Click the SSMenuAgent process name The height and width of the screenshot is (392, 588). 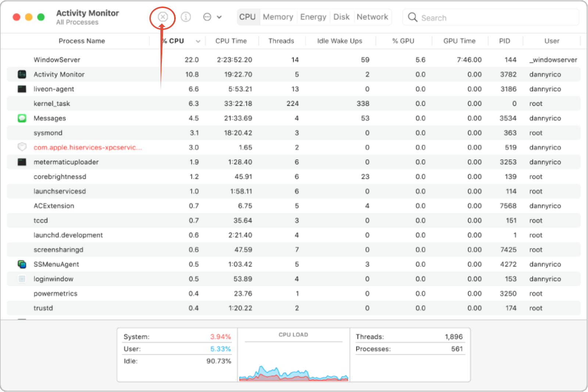(x=56, y=264)
